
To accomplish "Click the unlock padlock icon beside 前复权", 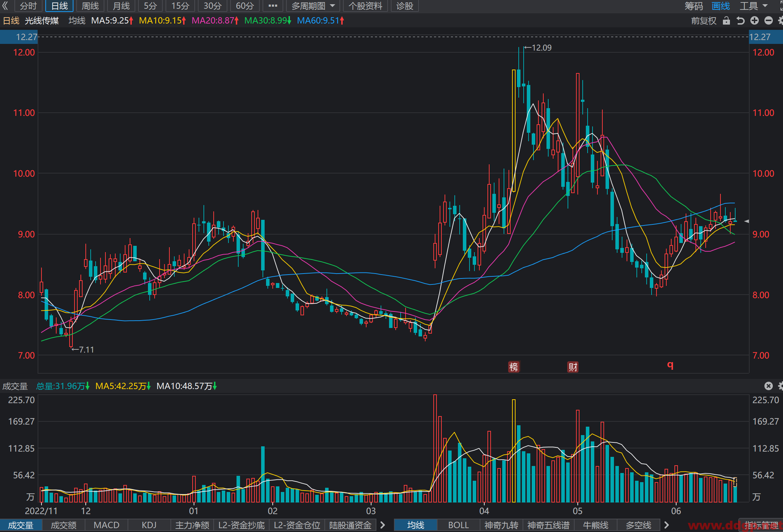I will (x=726, y=21).
